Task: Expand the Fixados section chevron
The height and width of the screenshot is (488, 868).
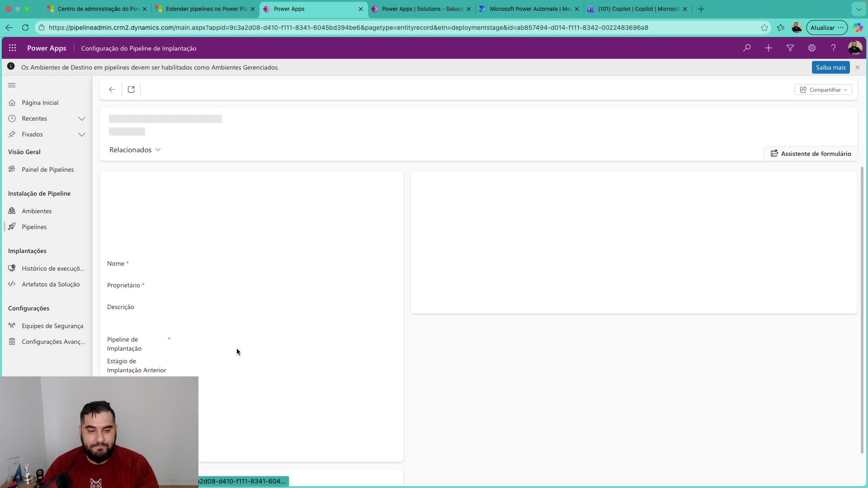Action: [x=82, y=134]
